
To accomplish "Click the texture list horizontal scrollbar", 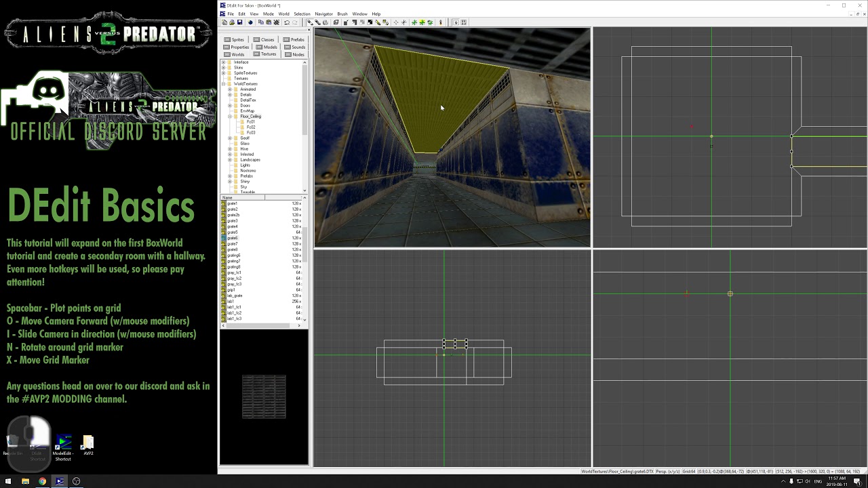I will pos(261,325).
